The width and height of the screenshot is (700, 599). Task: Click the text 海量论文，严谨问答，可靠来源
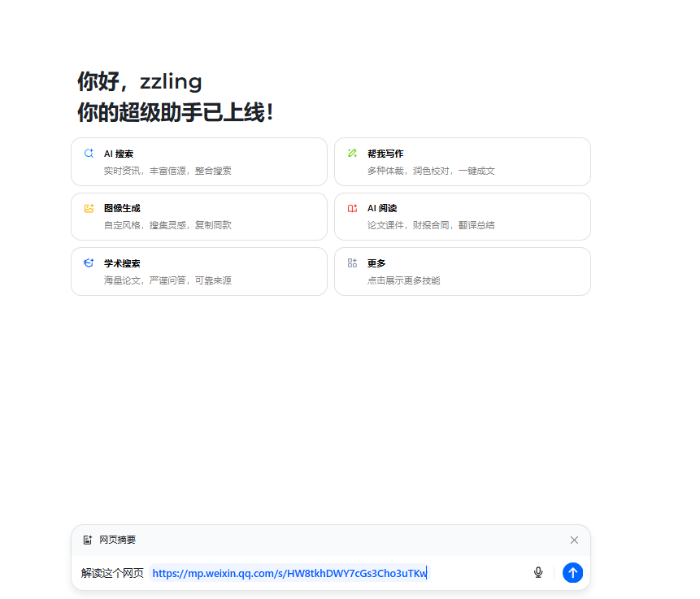click(167, 280)
